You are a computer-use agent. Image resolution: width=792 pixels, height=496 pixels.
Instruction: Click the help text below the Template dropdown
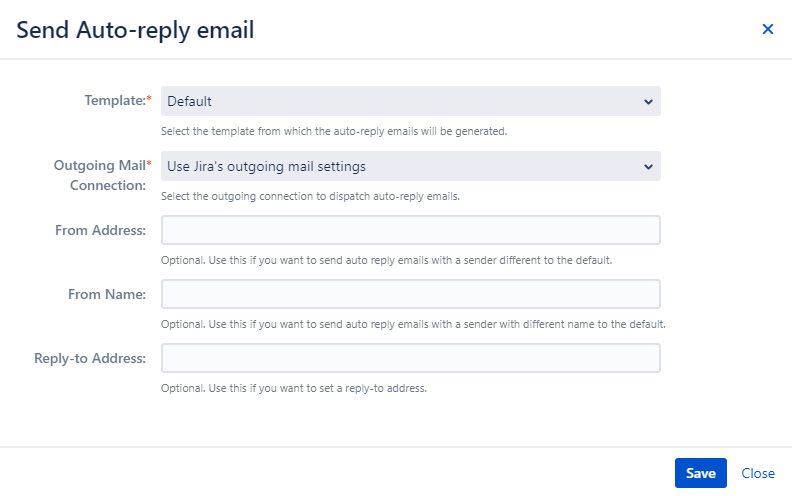tap(334, 131)
